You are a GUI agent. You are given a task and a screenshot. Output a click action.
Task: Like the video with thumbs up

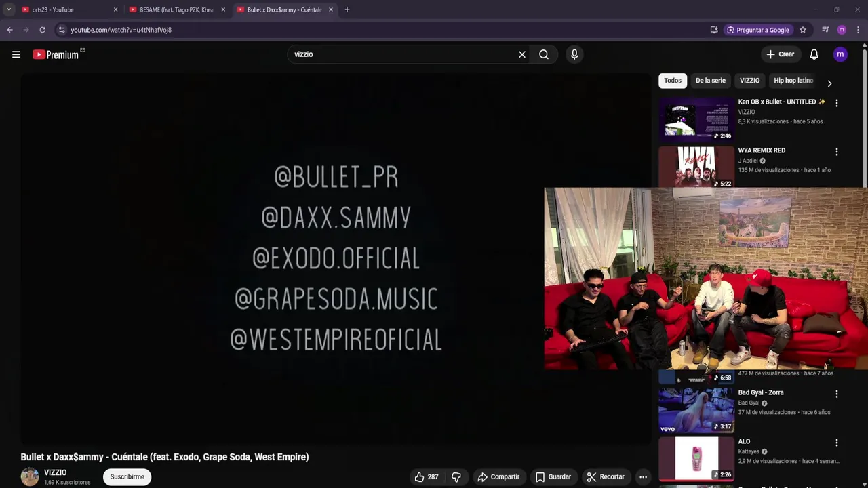coord(427,476)
